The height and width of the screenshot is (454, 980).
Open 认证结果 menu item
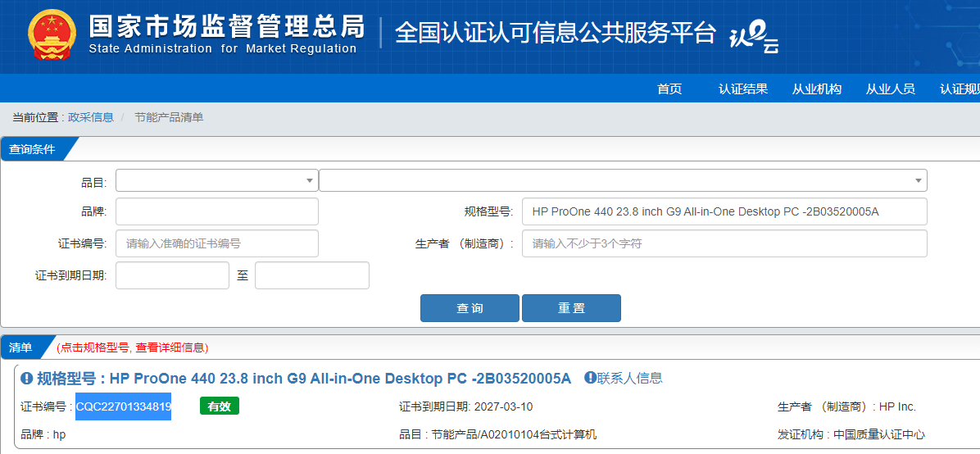pos(743,89)
